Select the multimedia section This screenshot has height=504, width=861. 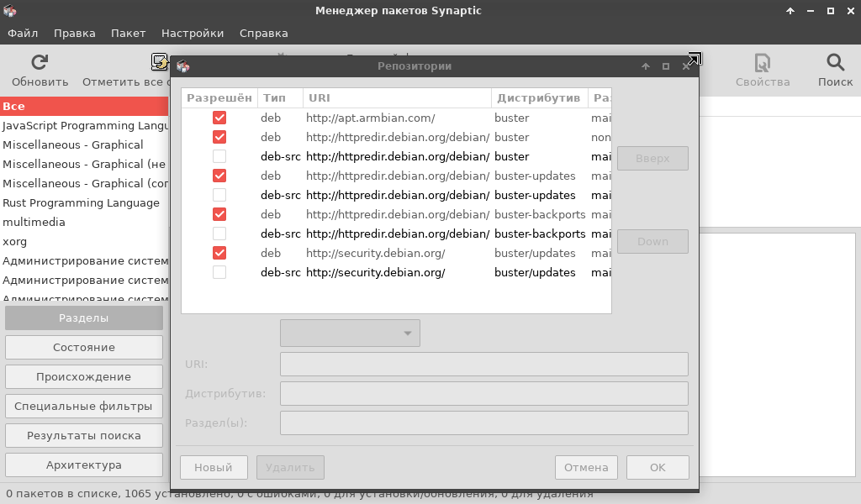click(84, 222)
